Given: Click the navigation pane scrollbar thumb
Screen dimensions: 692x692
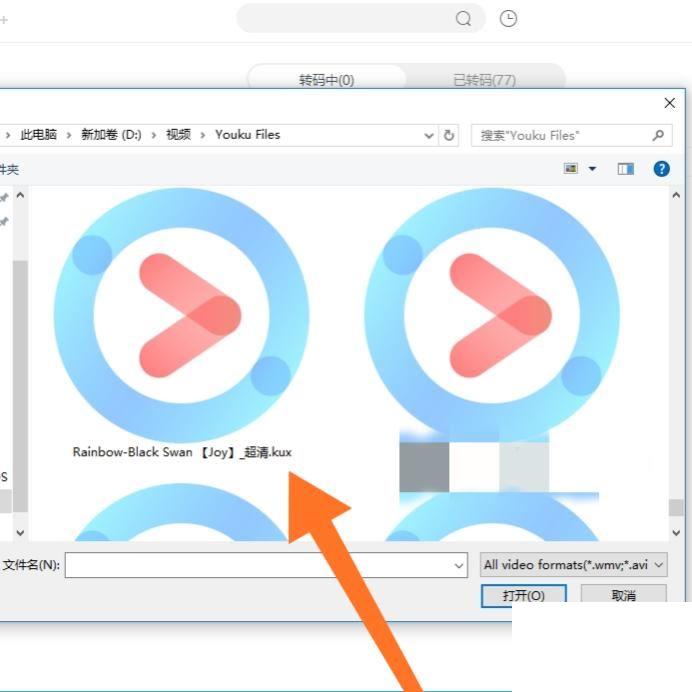Looking at the screenshot, I should [20, 386].
